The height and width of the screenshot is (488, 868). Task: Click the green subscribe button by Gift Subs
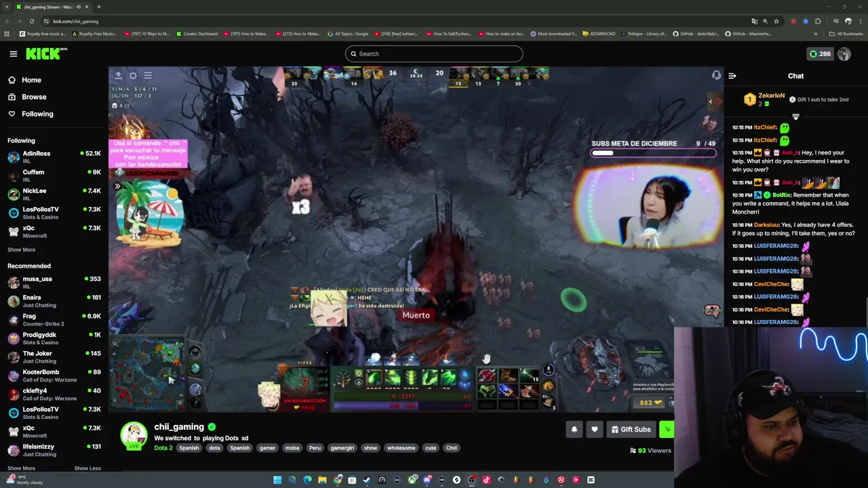667,429
